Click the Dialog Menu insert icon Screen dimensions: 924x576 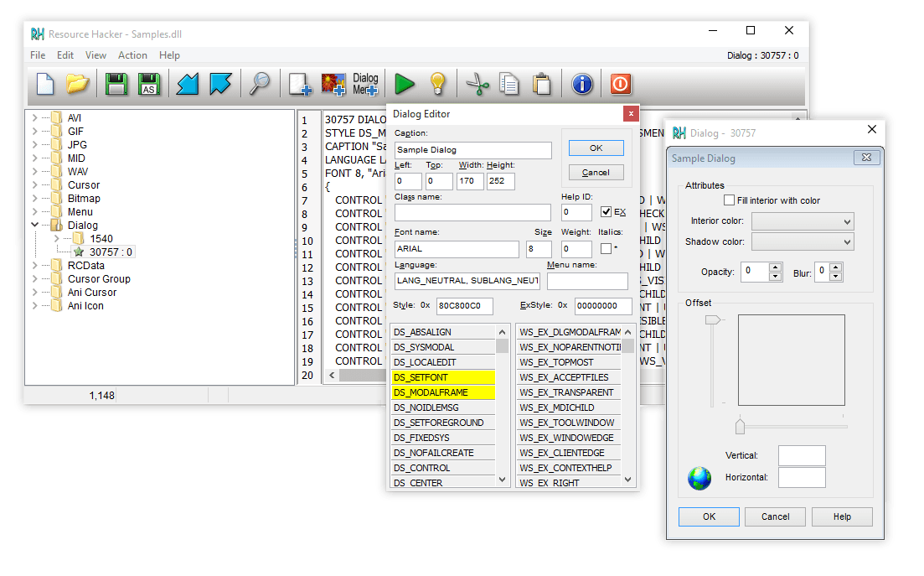click(365, 85)
